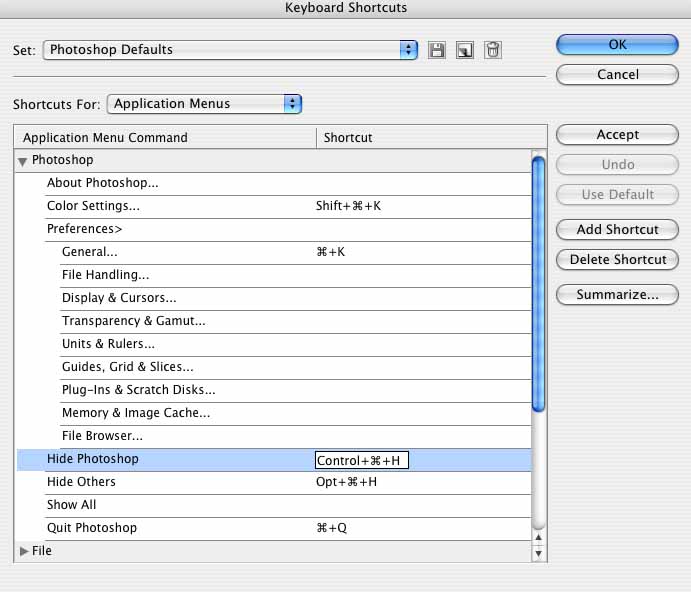This screenshot has width=691, height=592.
Task: Open the Shortcuts For dropdown
Action: point(204,104)
